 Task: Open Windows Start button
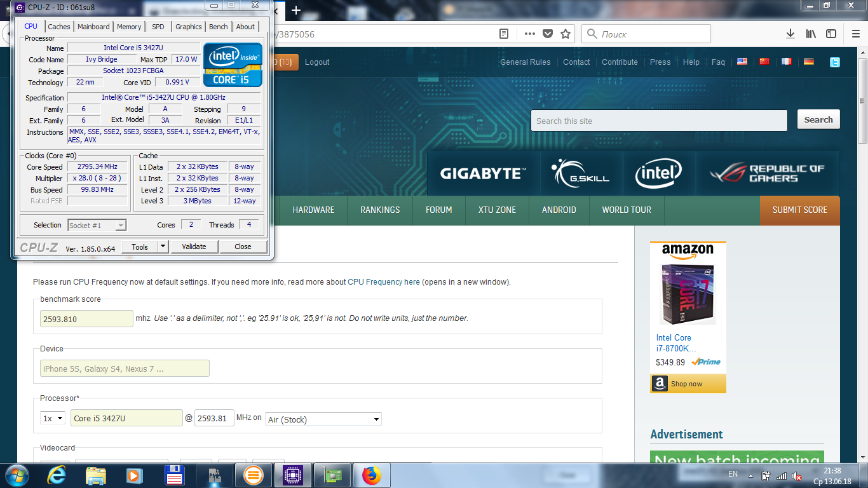[17, 475]
